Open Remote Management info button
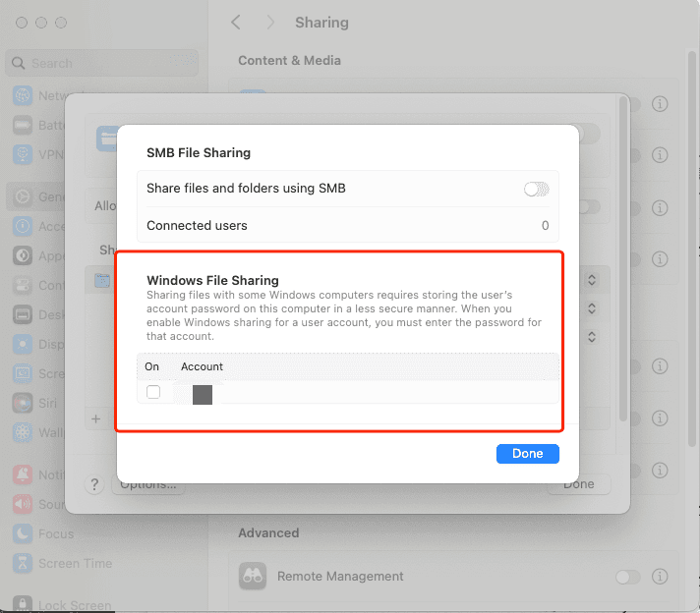700x613 pixels. tap(660, 577)
